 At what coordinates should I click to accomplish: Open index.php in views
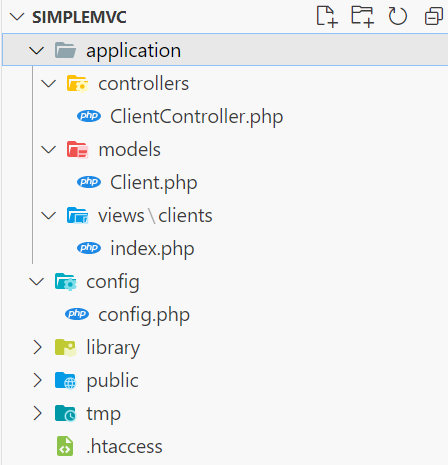[152, 249]
